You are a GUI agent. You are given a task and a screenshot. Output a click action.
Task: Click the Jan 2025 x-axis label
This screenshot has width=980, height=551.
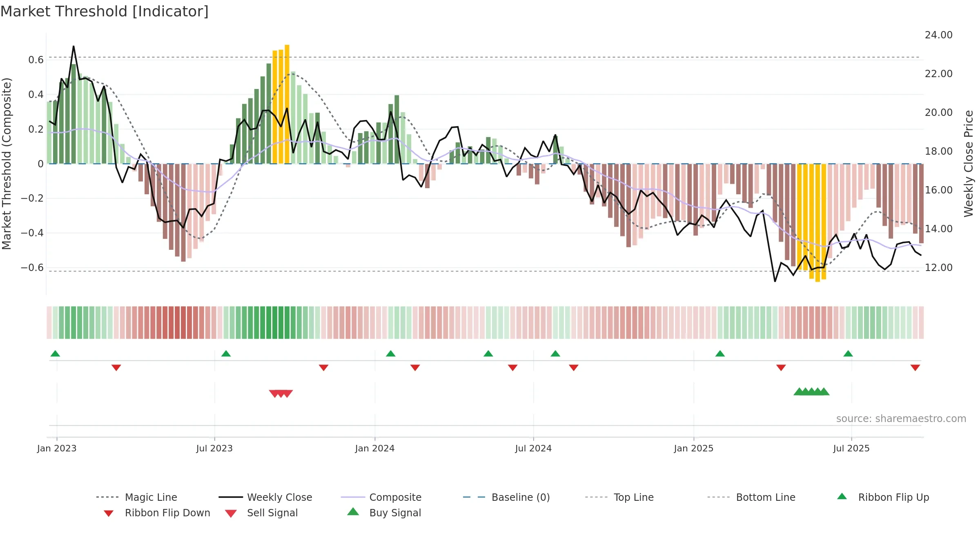click(x=694, y=448)
